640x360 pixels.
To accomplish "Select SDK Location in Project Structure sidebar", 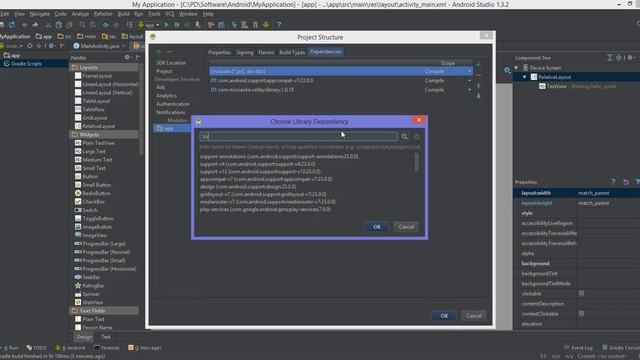I will 171,63.
